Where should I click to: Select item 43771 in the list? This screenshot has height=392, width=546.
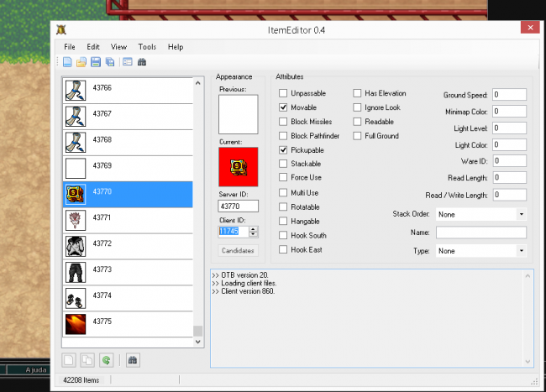click(x=128, y=220)
